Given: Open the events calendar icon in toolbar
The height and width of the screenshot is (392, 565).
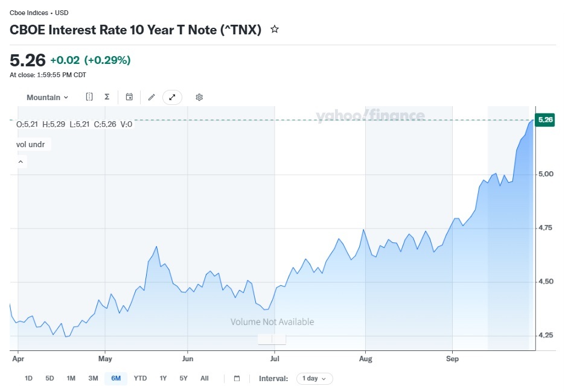Looking at the screenshot, I should pyautogui.click(x=129, y=97).
